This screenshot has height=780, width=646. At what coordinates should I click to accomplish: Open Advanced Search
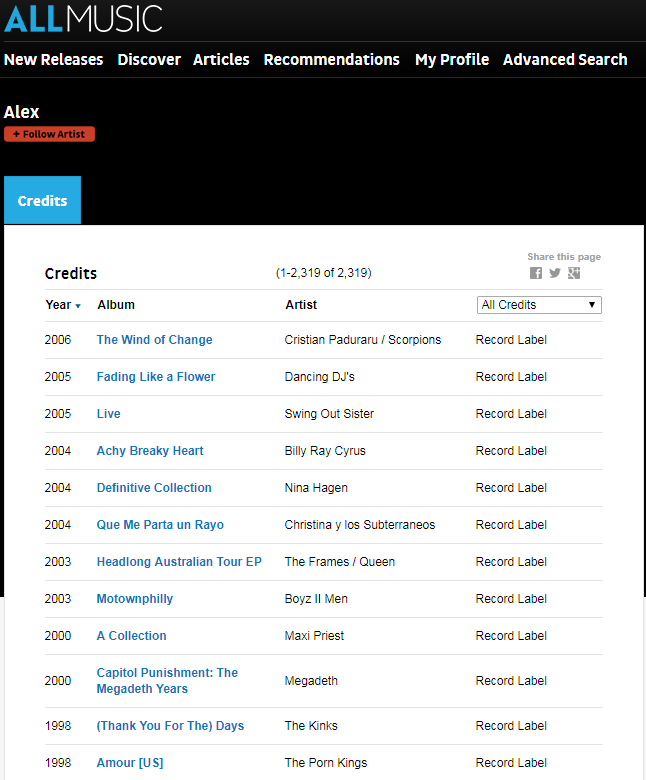pyautogui.click(x=565, y=60)
